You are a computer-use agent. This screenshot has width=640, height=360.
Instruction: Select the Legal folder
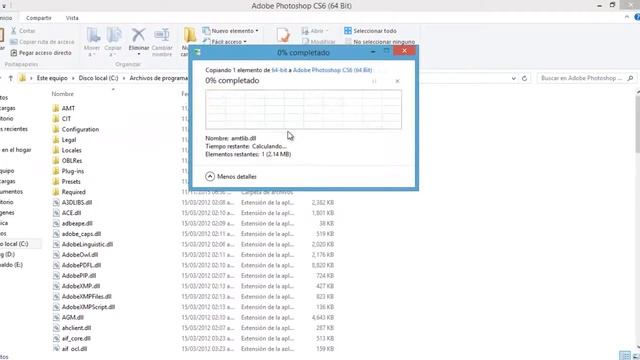point(64,140)
